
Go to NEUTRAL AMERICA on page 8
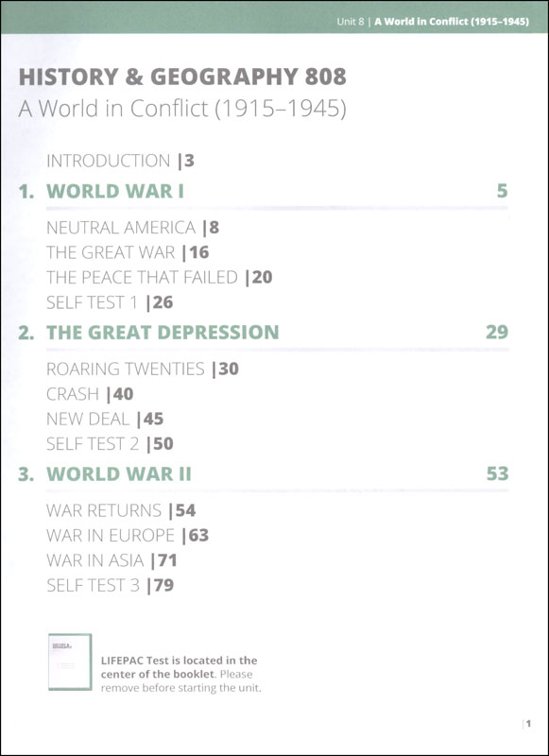[x=133, y=228]
